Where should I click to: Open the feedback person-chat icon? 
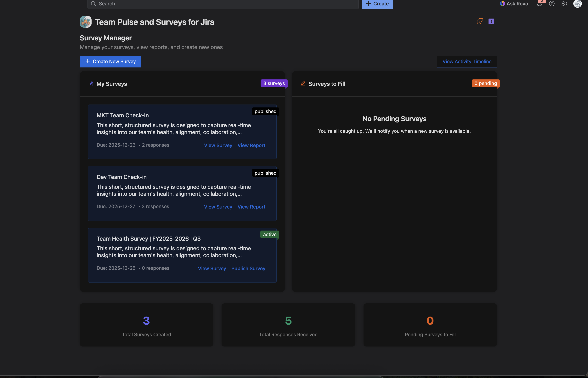click(x=480, y=21)
